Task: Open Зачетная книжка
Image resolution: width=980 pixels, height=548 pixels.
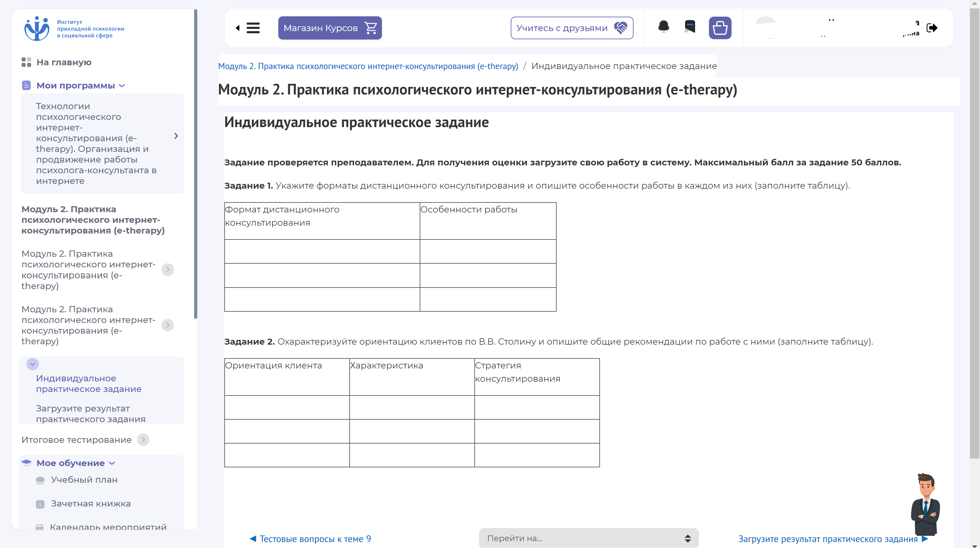Action: (90, 504)
